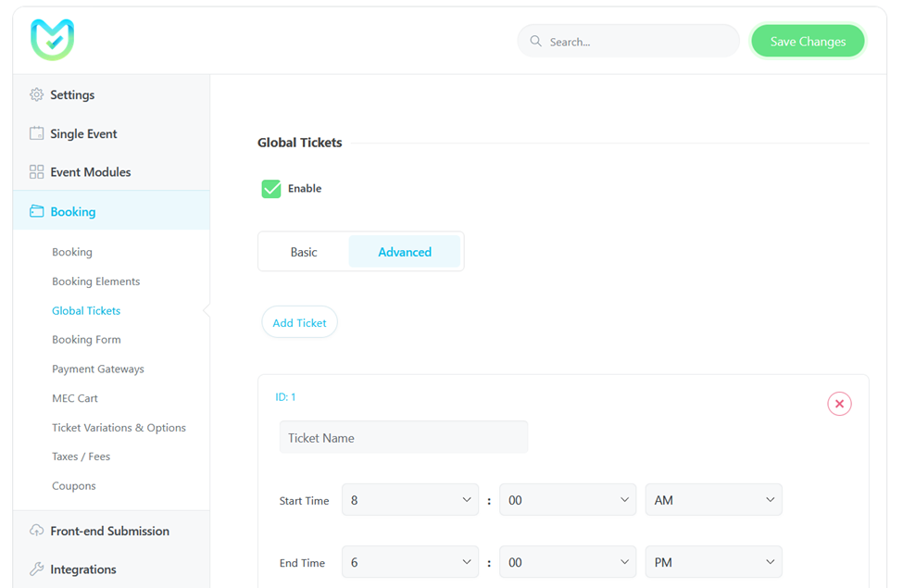Open the Booking Form submenu item

click(x=86, y=339)
